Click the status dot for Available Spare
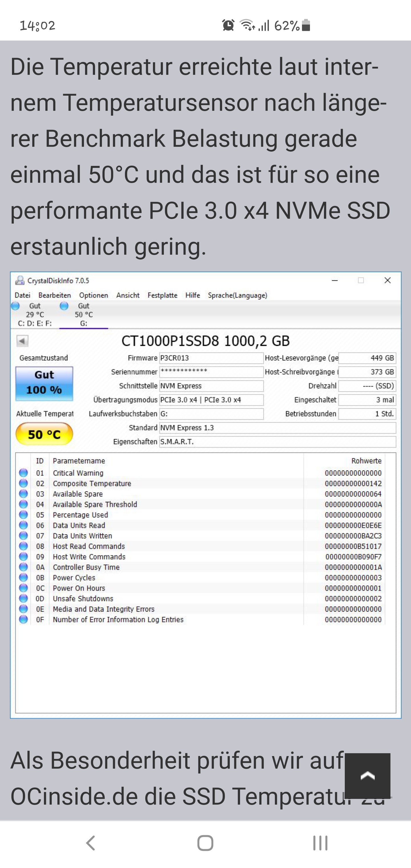The width and height of the screenshot is (411, 868). point(23,494)
